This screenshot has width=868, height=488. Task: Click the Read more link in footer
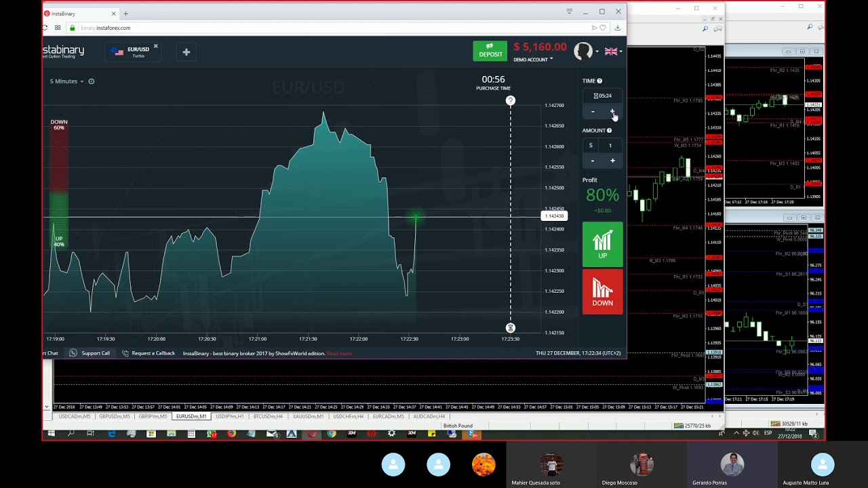[x=339, y=353]
